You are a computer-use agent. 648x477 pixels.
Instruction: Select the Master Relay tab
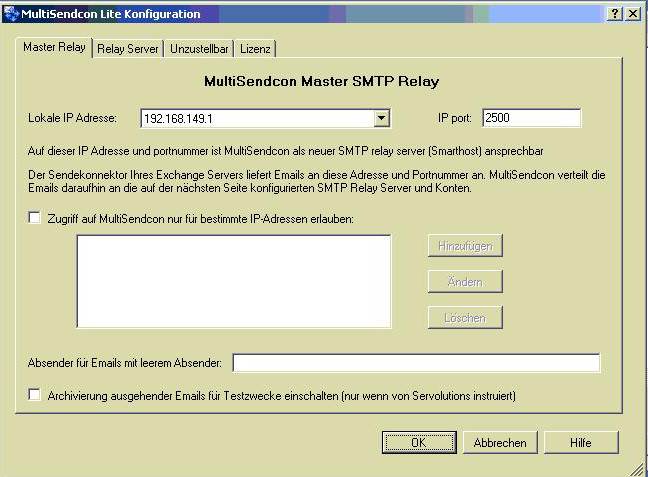[x=55, y=47]
